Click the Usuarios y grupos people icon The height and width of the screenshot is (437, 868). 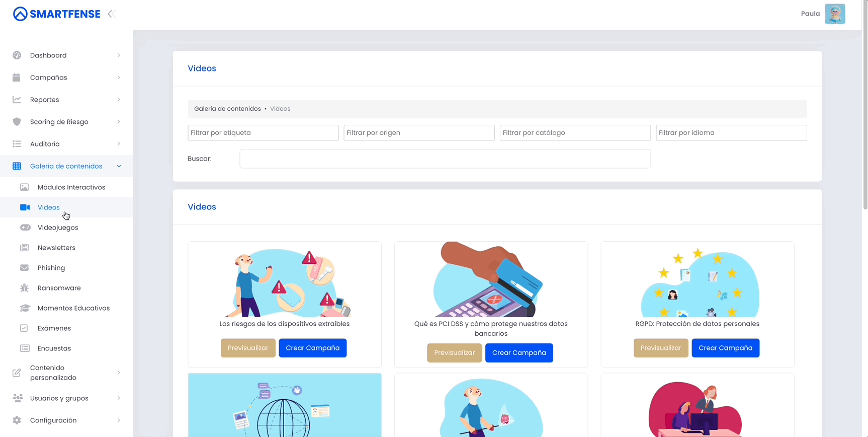(18, 398)
